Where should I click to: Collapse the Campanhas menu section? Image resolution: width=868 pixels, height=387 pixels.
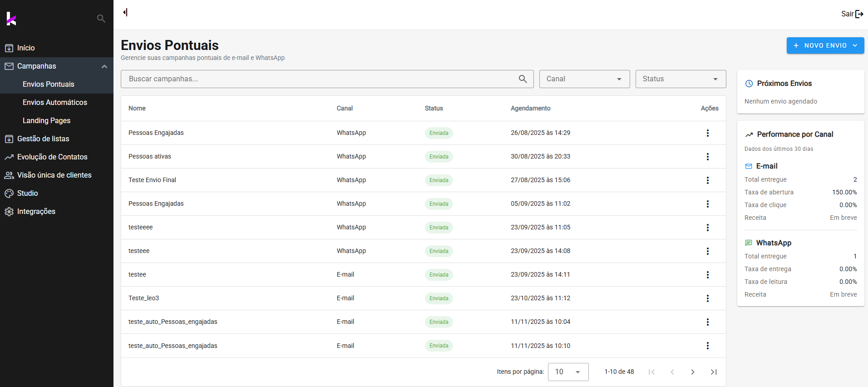pyautogui.click(x=104, y=66)
